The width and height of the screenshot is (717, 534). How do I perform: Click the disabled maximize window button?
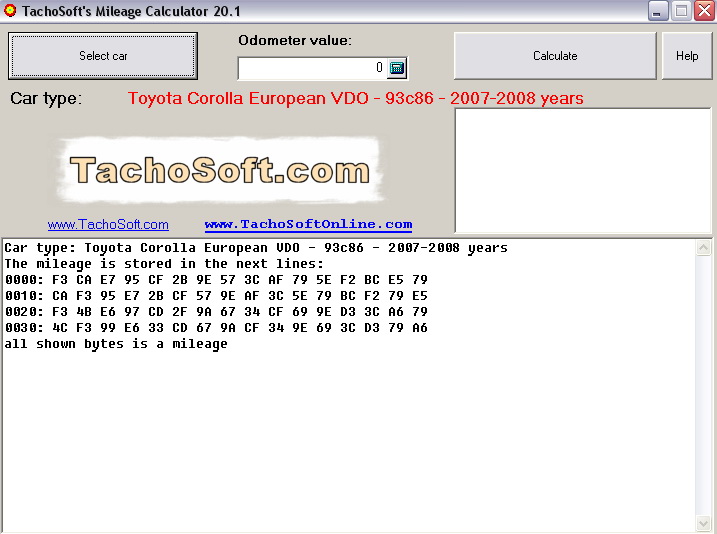(x=681, y=11)
